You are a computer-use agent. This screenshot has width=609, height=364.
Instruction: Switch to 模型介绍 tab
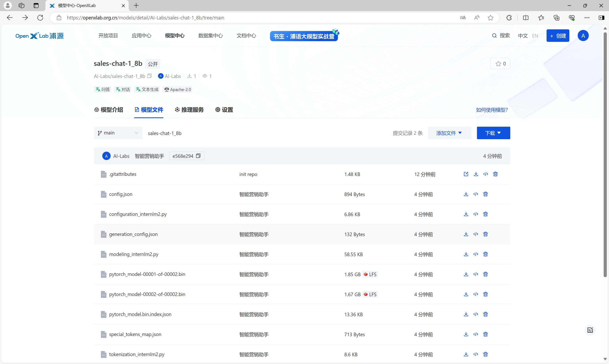point(109,110)
